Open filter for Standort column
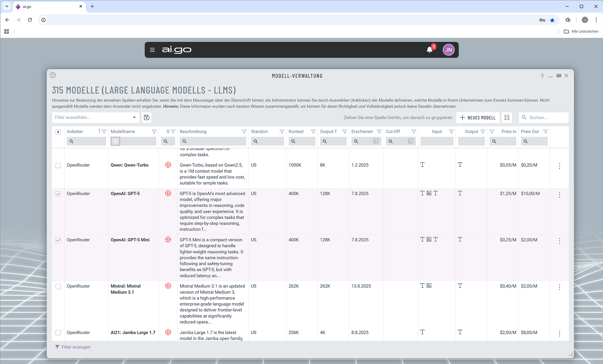This screenshot has width=603, height=364. (282, 131)
